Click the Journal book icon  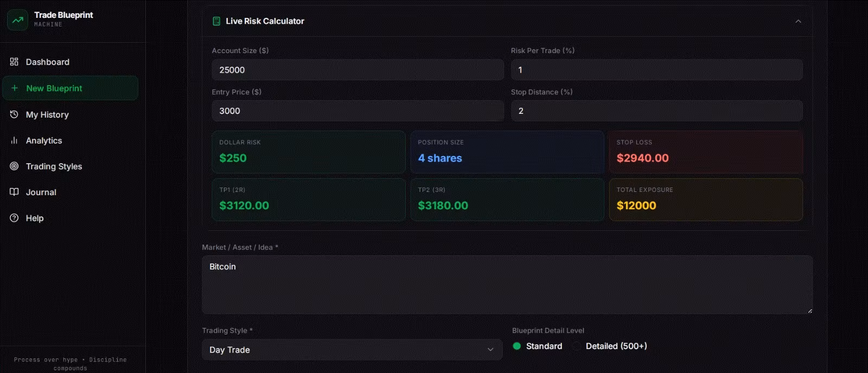(14, 192)
